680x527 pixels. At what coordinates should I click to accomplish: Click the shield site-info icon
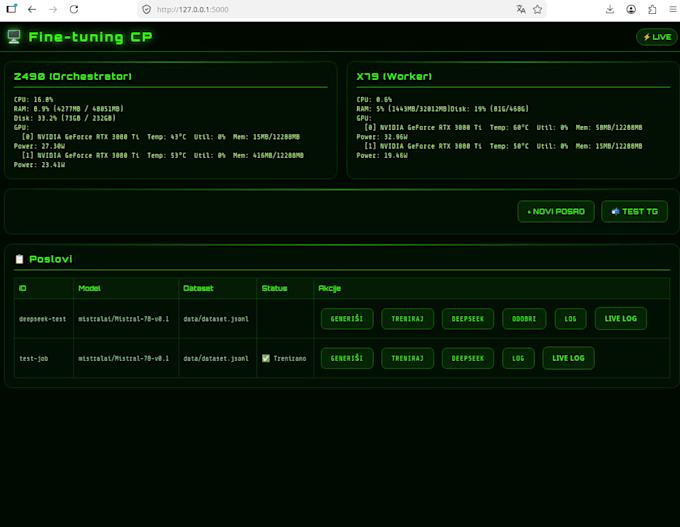(x=147, y=9)
